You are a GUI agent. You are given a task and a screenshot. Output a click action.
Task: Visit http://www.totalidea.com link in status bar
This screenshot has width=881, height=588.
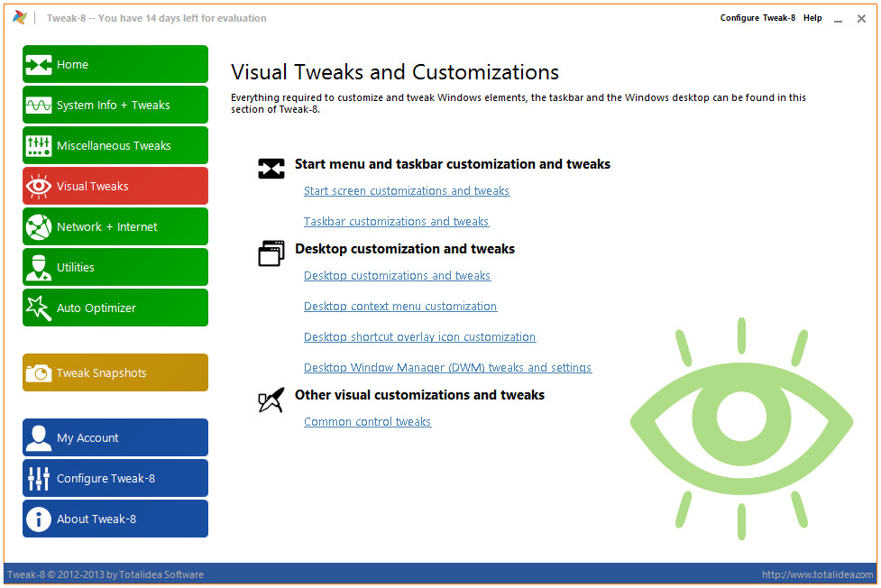pyautogui.click(x=818, y=574)
